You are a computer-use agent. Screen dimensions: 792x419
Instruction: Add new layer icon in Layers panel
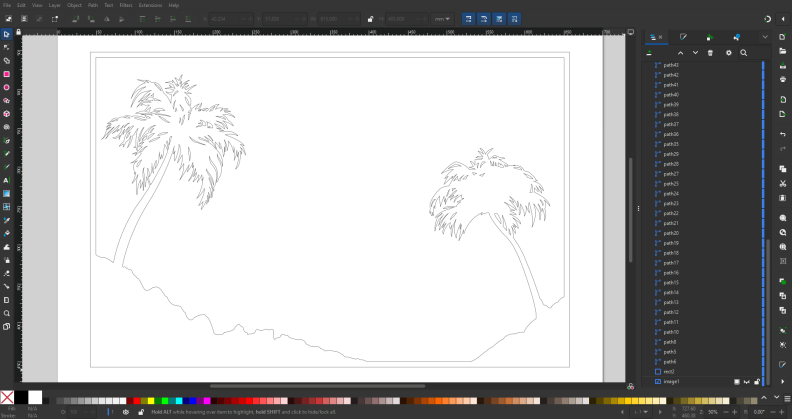[649, 53]
